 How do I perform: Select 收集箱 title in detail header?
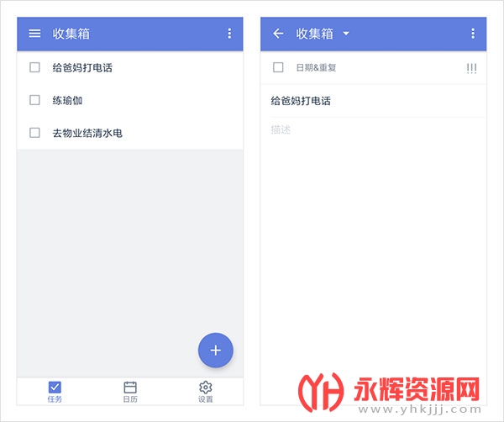click(x=314, y=34)
